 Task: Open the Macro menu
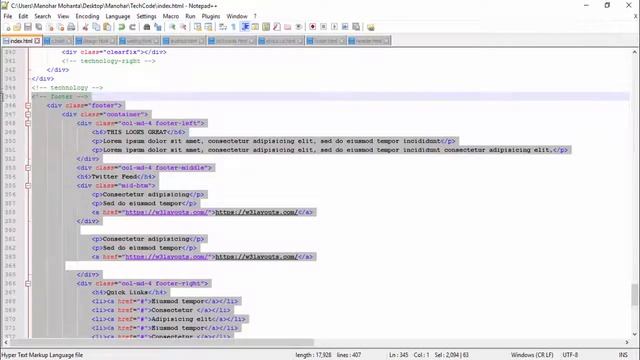pyautogui.click(x=171, y=16)
